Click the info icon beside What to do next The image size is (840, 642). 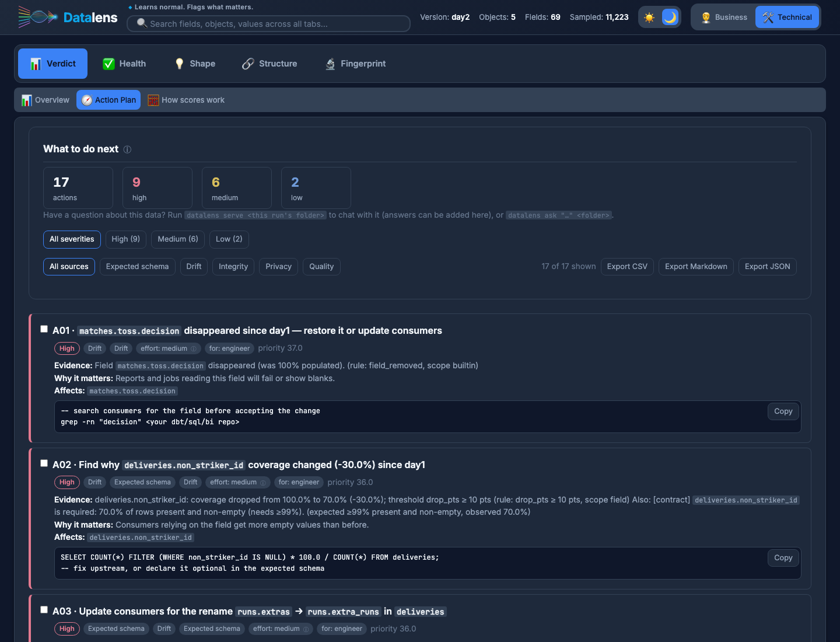(127, 149)
